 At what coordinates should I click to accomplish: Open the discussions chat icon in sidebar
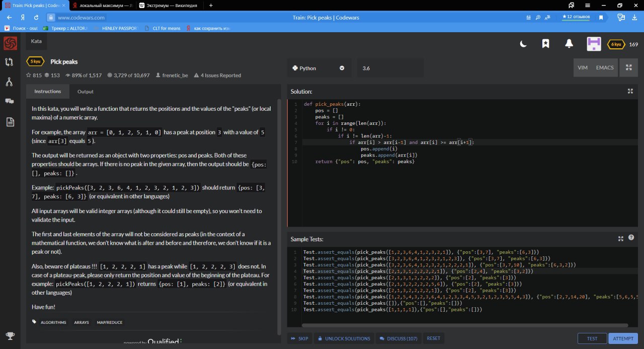click(9, 101)
